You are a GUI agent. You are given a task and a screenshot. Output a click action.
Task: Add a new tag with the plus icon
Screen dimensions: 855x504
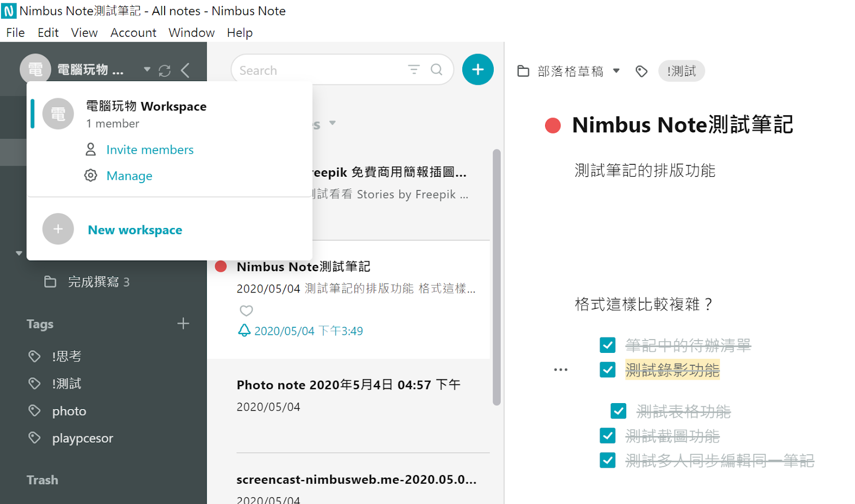pos(183,324)
